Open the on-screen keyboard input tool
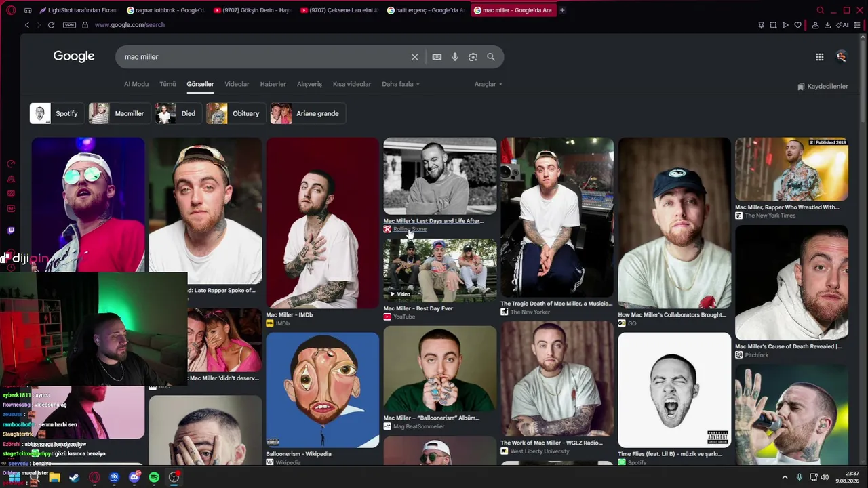868x488 pixels. point(437,57)
